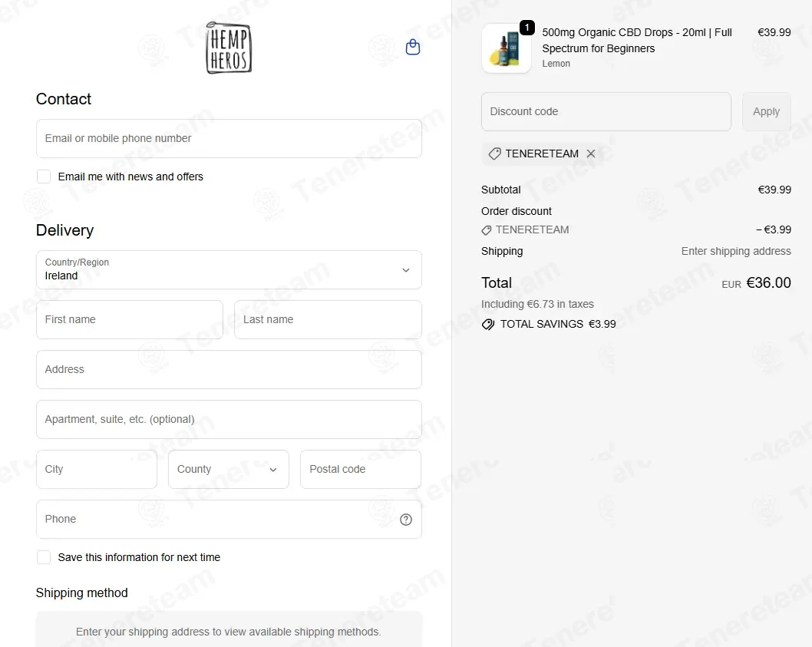Open the CBD Drops product thumbnail
Image resolution: width=812 pixels, height=647 pixels.
(x=507, y=48)
